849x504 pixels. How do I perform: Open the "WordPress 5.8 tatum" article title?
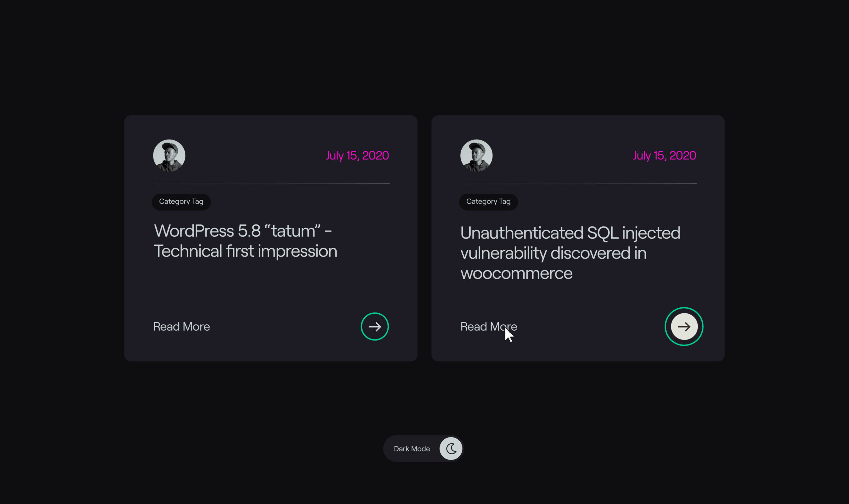[245, 241]
